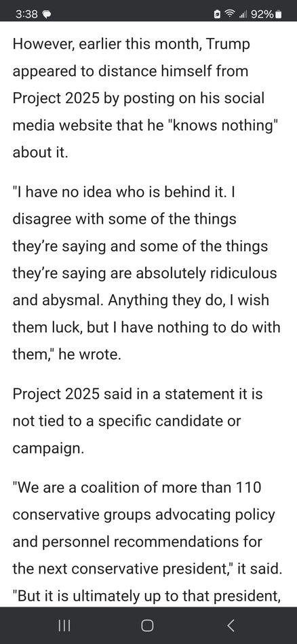Tap the battery saver icon beside Wi-Fi
Screen dimensions: 297x644
point(217,14)
